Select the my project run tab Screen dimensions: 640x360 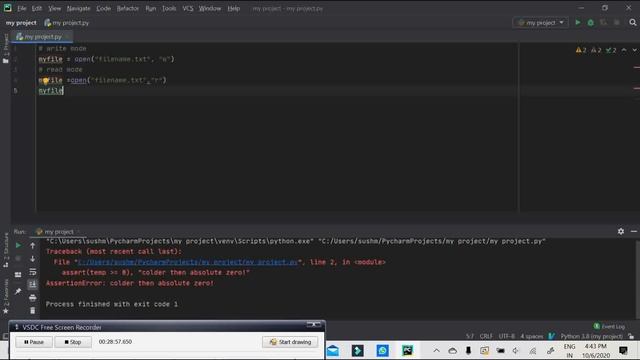point(57,232)
